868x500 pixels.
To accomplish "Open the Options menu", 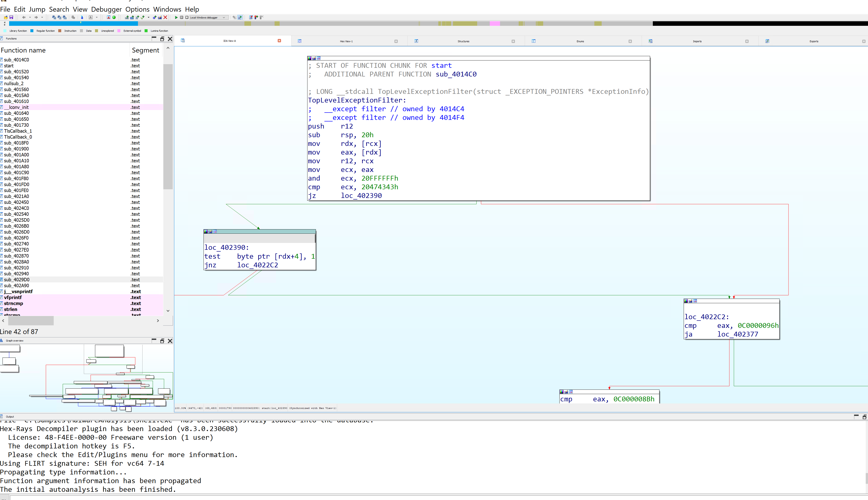I will pos(138,9).
